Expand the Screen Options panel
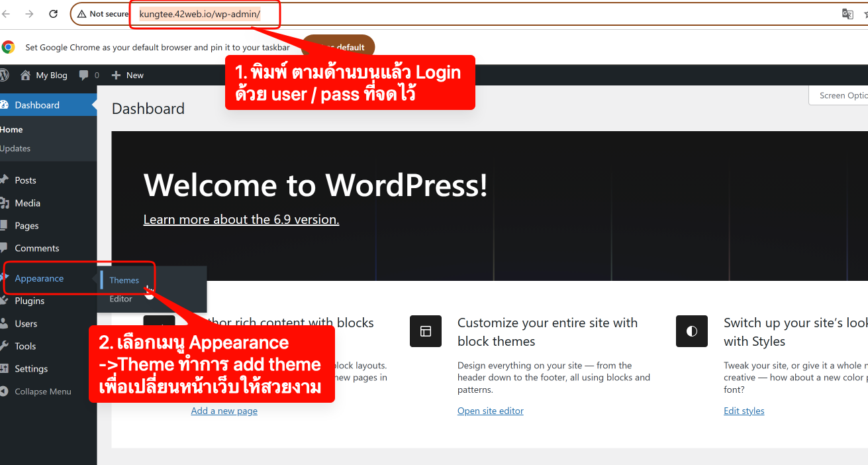Screen dimensions: 868x465 841,95
